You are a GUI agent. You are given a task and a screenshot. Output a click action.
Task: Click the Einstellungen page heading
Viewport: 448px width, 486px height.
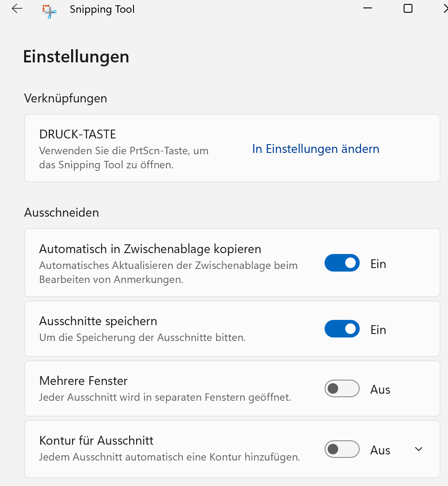(76, 57)
